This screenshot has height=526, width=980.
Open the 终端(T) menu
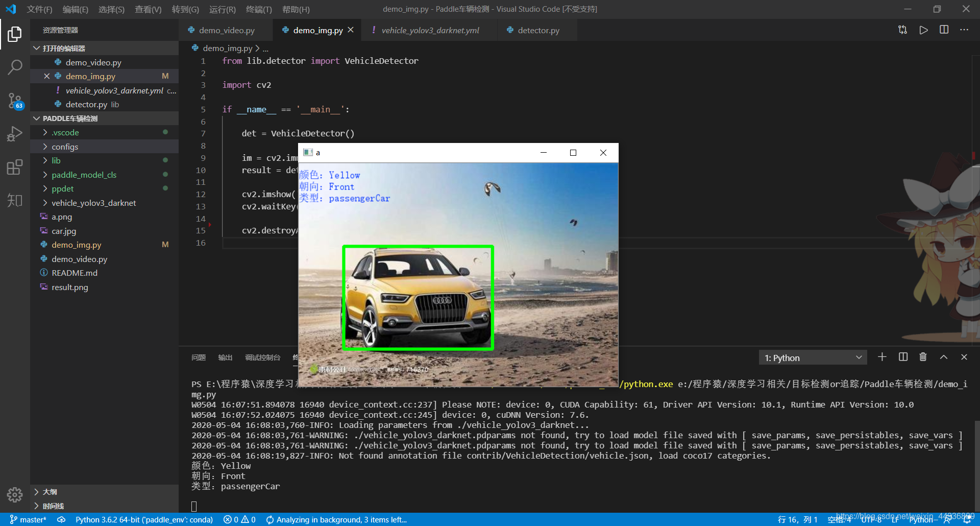[259, 9]
